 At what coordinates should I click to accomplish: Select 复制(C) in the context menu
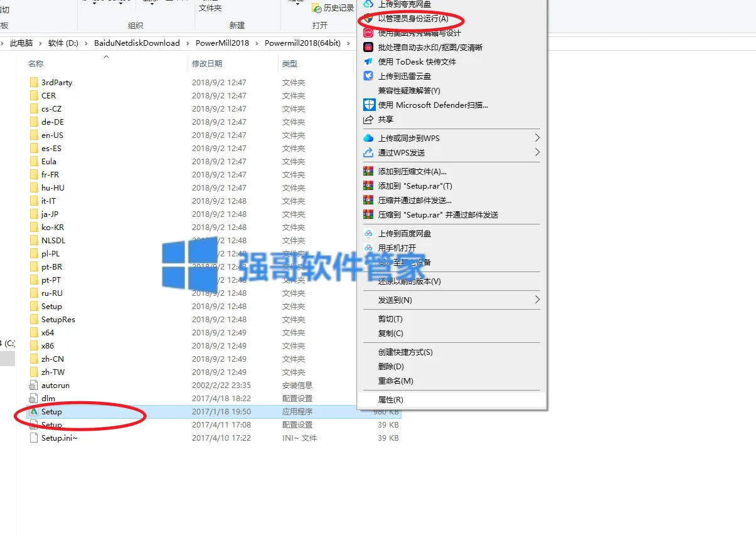(x=390, y=334)
